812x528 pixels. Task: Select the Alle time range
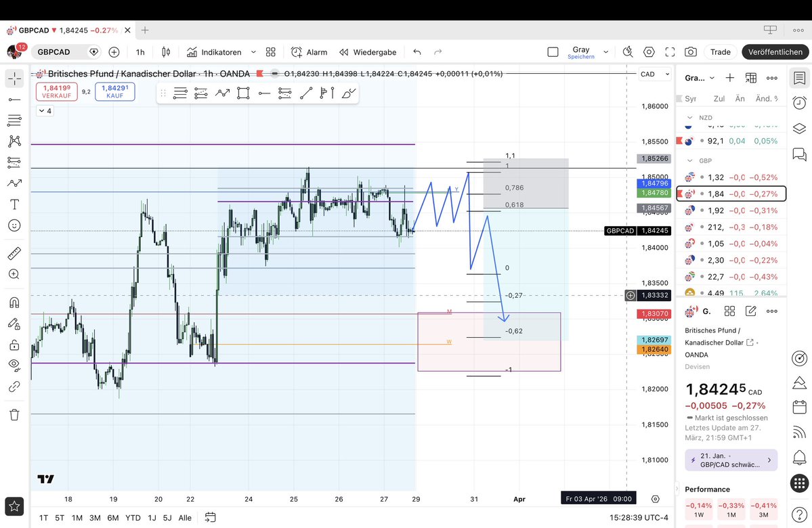[x=185, y=518]
